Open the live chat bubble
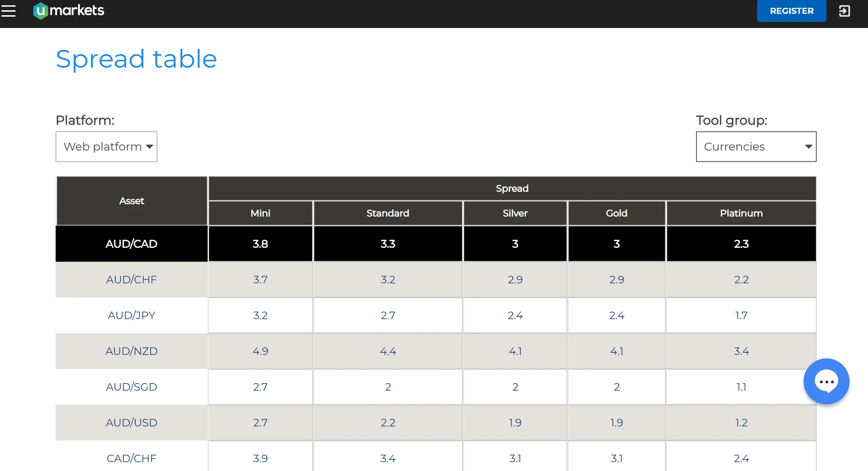The image size is (868, 471). click(x=826, y=381)
